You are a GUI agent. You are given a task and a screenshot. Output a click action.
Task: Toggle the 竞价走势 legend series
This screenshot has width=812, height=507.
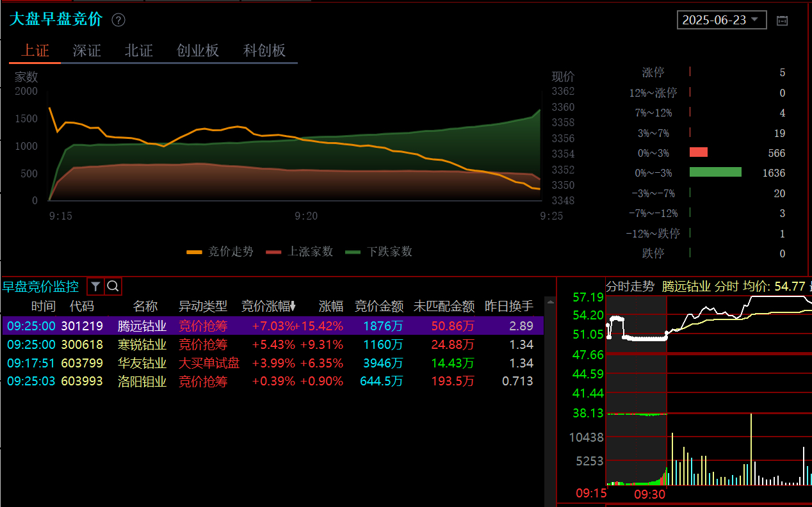click(x=220, y=252)
